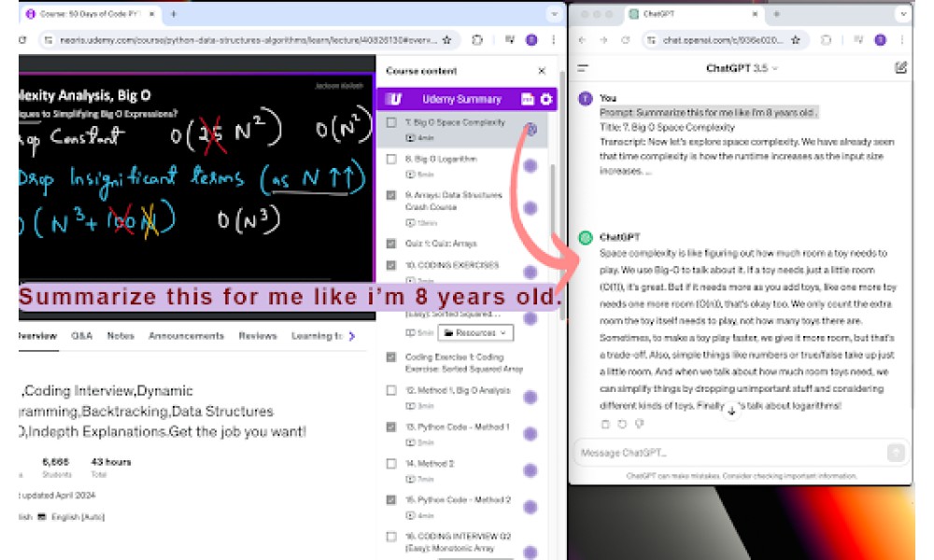Regenerate the ChatGPT response
The height and width of the screenshot is (560, 934).
point(622,425)
